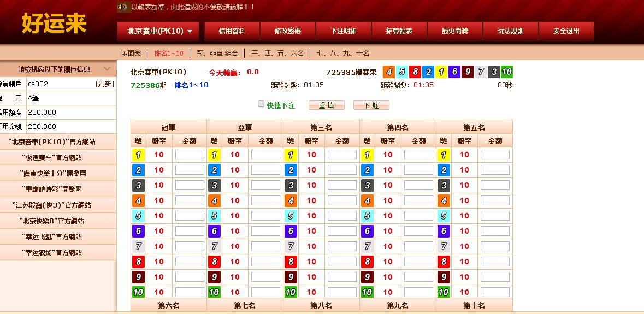Open 結算報表 in the top menu
This screenshot has height=314, width=644.
click(399, 31)
